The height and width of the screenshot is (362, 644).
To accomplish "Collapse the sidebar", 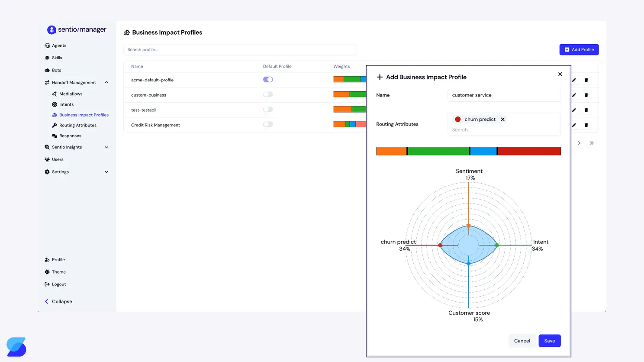I will pyautogui.click(x=58, y=301).
